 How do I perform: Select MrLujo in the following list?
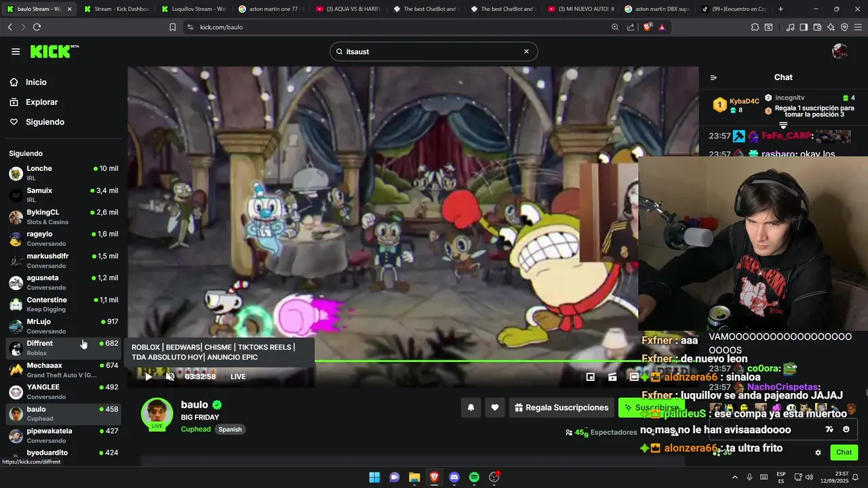64,326
